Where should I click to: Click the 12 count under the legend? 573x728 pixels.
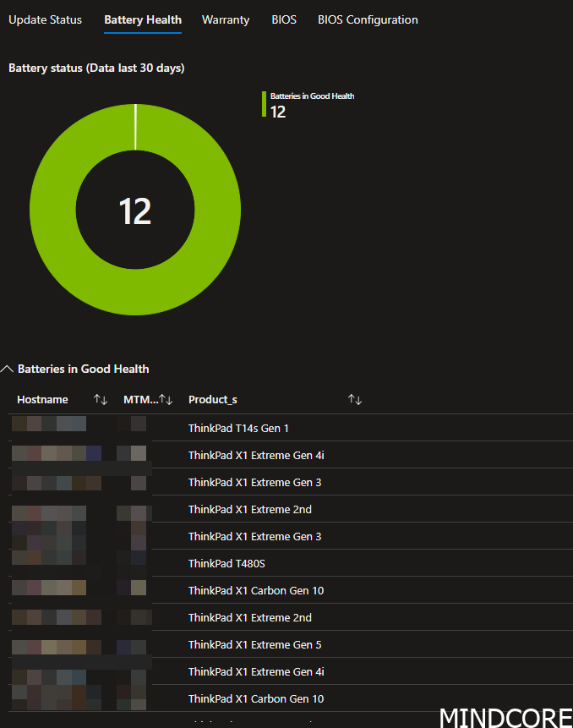pos(278,112)
